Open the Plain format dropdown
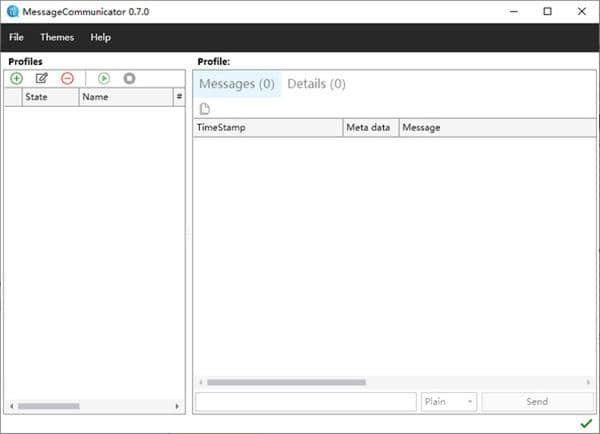600x434 pixels. point(449,402)
